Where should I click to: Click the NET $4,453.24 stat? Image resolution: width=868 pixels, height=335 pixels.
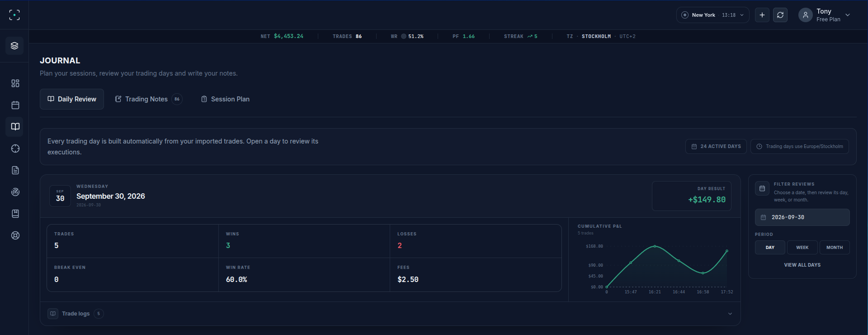[282, 36]
